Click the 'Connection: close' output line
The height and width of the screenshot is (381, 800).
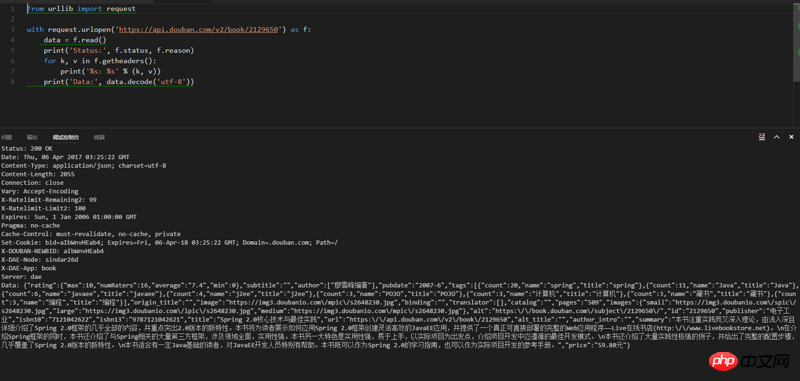[x=32, y=183]
